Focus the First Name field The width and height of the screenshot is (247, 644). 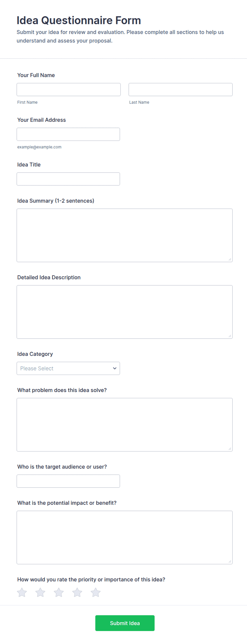[69, 90]
